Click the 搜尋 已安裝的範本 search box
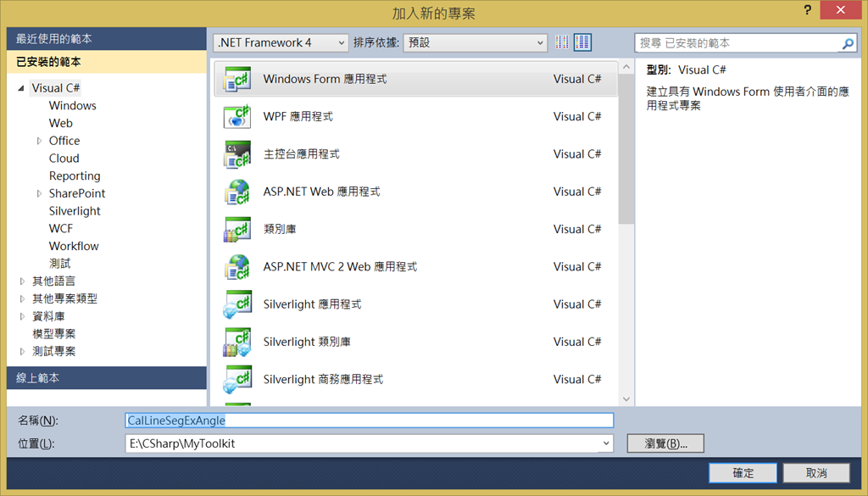Screen dimensions: 868x496 [738, 43]
